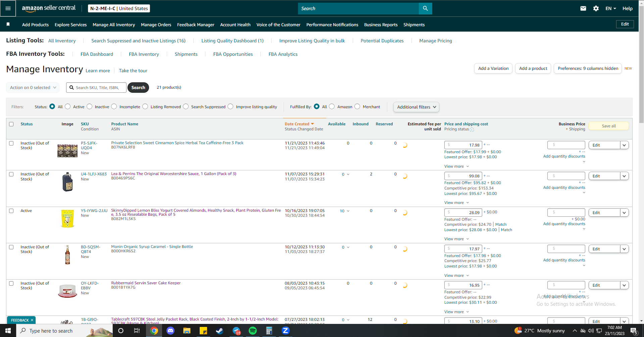The width and height of the screenshot is (644, 337).
Task: Open the Windows Start menu
Action: tap(8, 331)
